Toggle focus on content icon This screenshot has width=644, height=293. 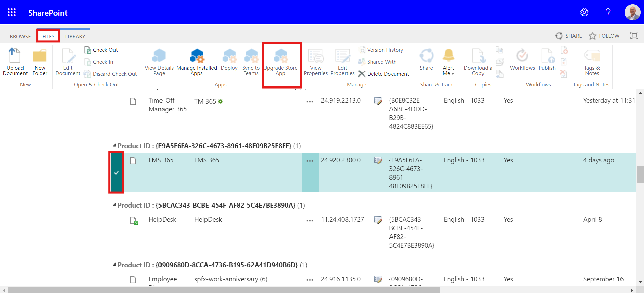click(634, 35)
